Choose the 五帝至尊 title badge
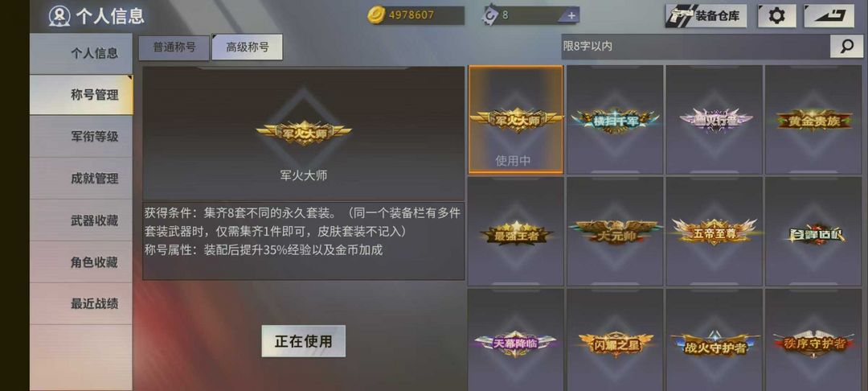 (714, 232)
